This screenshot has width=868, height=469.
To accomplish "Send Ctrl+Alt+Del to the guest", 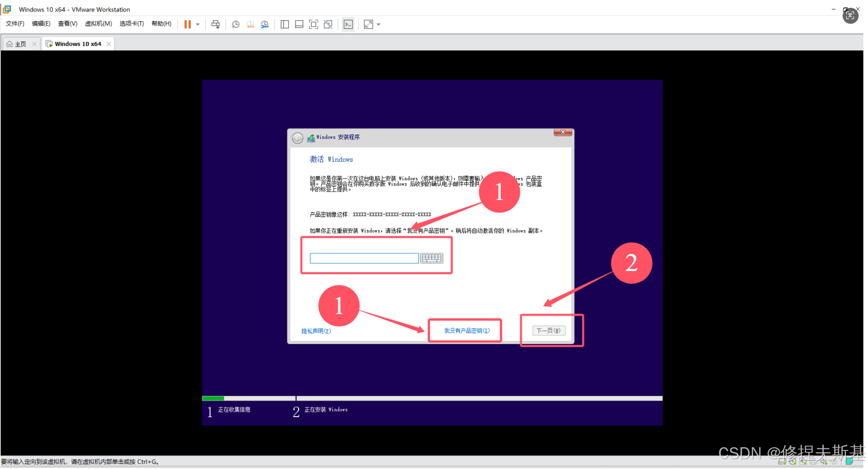I will pyautogui.click(x=215, y=24).
